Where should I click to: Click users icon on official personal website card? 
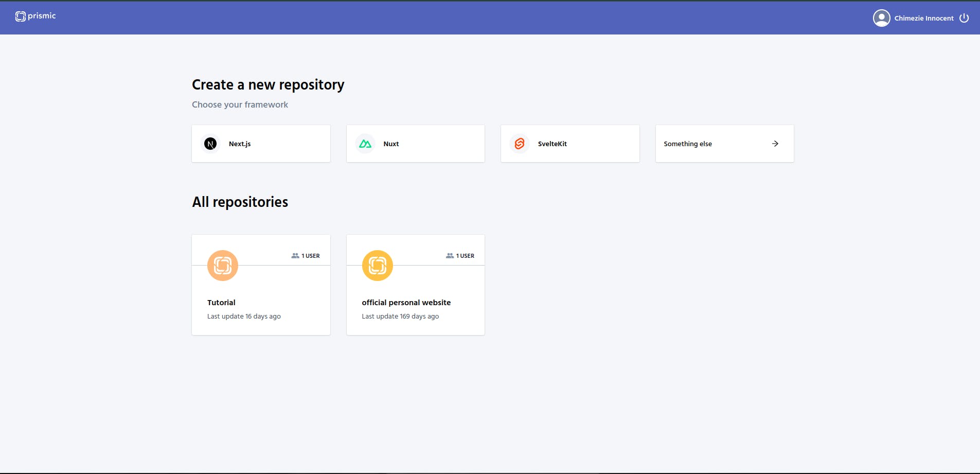(x=450, y=256)
